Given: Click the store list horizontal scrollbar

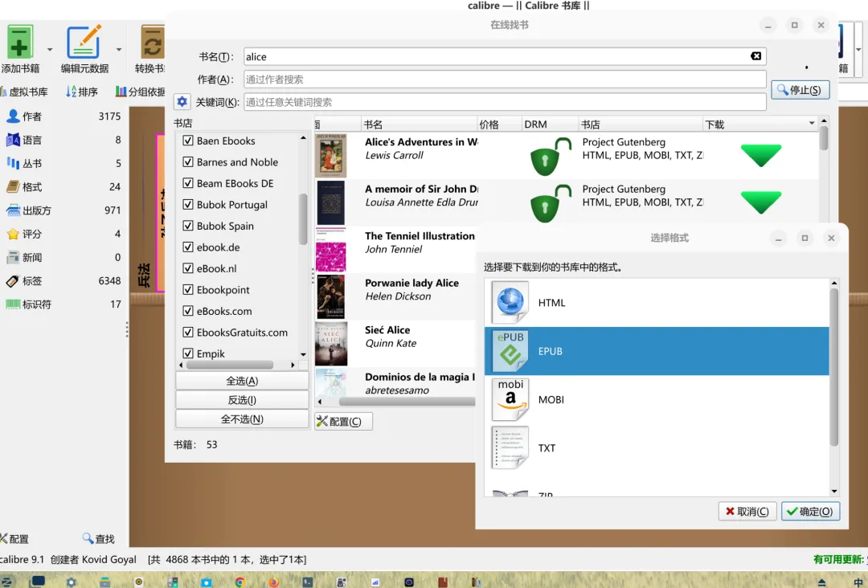Looking at the screenshot, I should (230, 365).
